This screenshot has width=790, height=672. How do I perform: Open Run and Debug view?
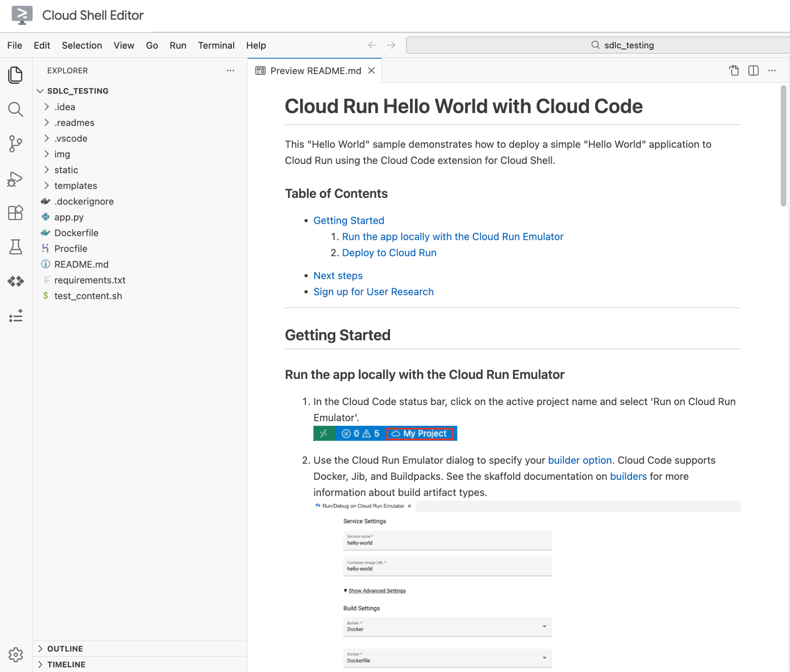[15, 179]
